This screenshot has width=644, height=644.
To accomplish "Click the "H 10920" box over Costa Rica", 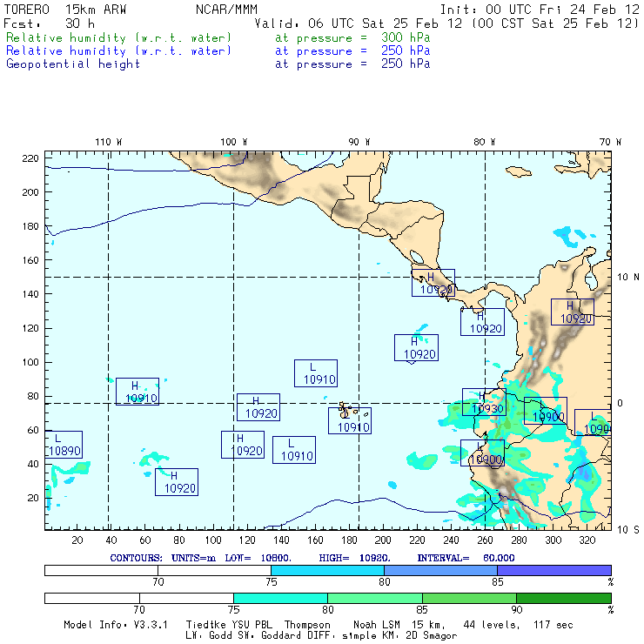I will pyautogui.click(x=433, y=283).
